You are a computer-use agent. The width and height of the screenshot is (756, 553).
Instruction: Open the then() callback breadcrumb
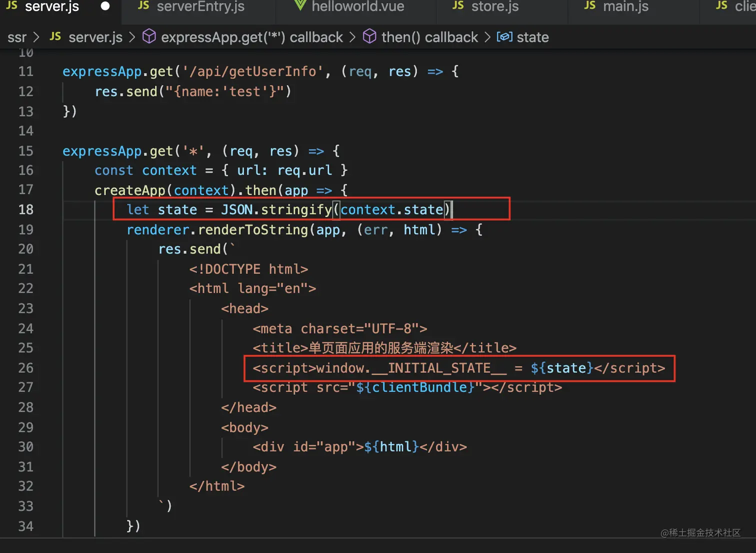click(x=429, y=37)
